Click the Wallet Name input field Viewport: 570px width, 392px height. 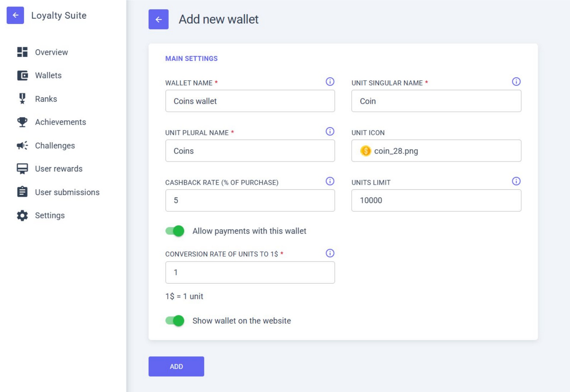click(x=250, y=101)
